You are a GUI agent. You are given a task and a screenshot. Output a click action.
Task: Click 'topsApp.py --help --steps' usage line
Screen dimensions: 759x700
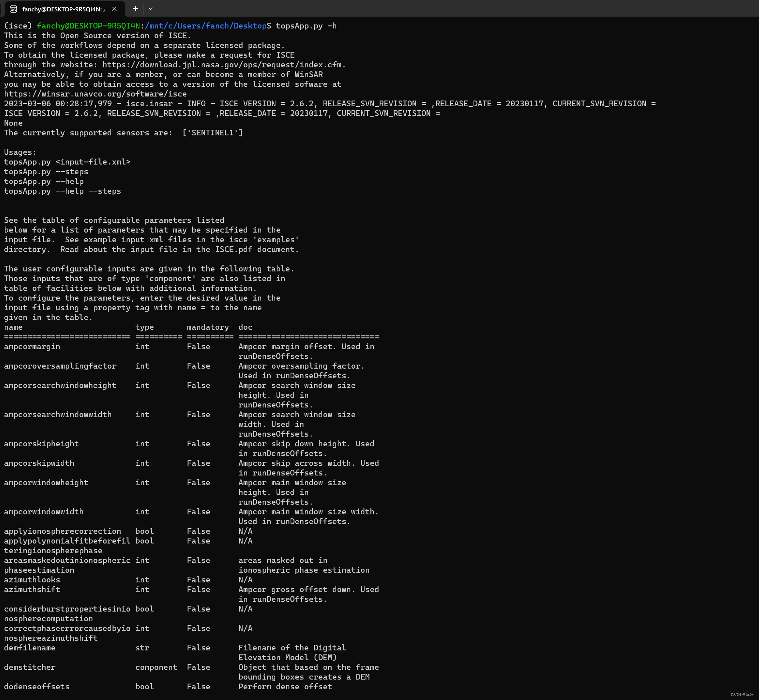[x=62, y=191]
